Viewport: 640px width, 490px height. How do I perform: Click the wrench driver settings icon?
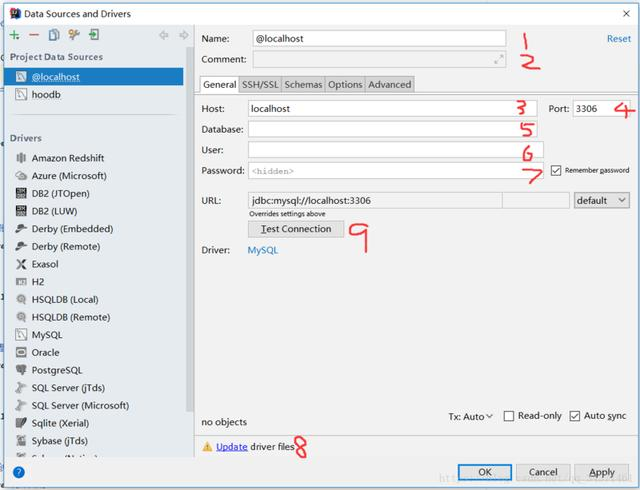tap(74, 35)
